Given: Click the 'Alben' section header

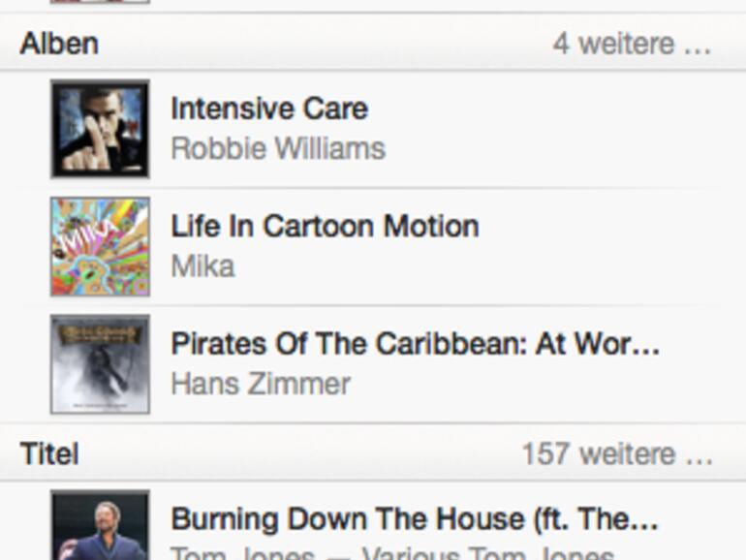Looking at the screenshot, I should (x=59, y=44).
